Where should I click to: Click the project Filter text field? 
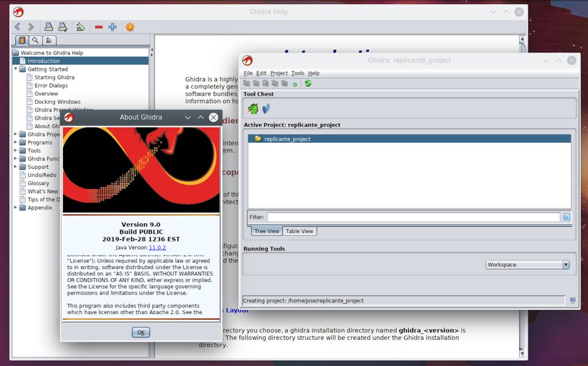(413, 217)
